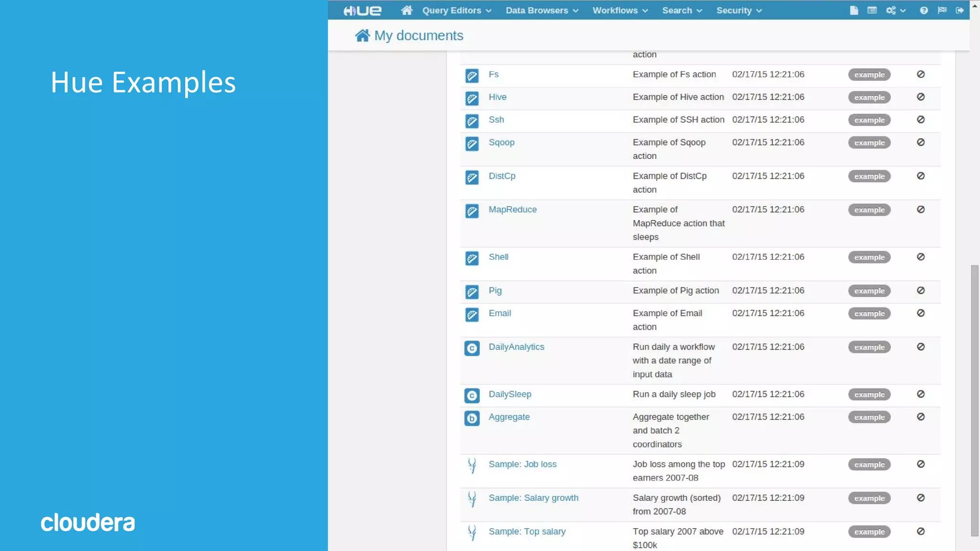Click the example tag in Fs row
The width and height of the screenshot is (980, 551).
pyautogui.click(x=869, y=75)
